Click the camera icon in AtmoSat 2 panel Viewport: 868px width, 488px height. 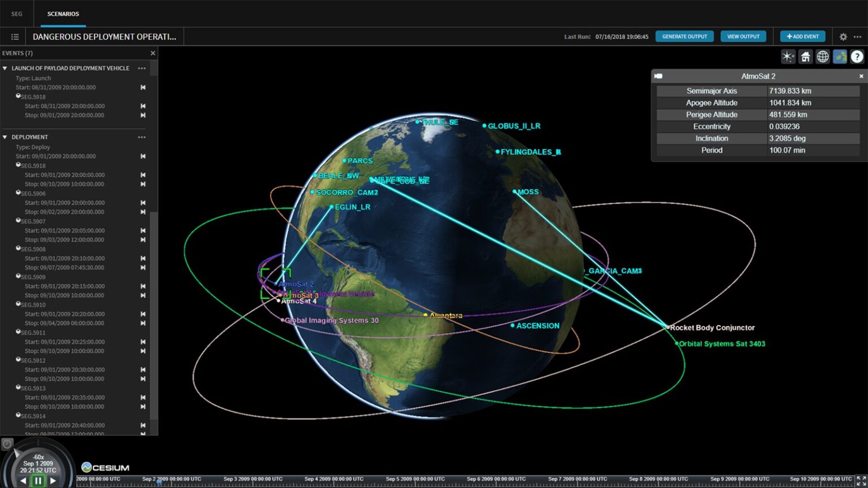click(658, 76)
